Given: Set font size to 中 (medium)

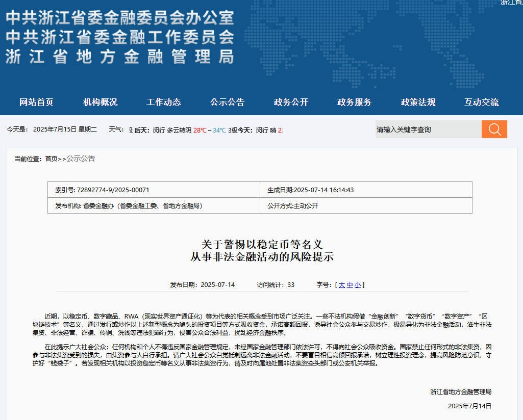Looking at the screenshot, I should 350,285.
